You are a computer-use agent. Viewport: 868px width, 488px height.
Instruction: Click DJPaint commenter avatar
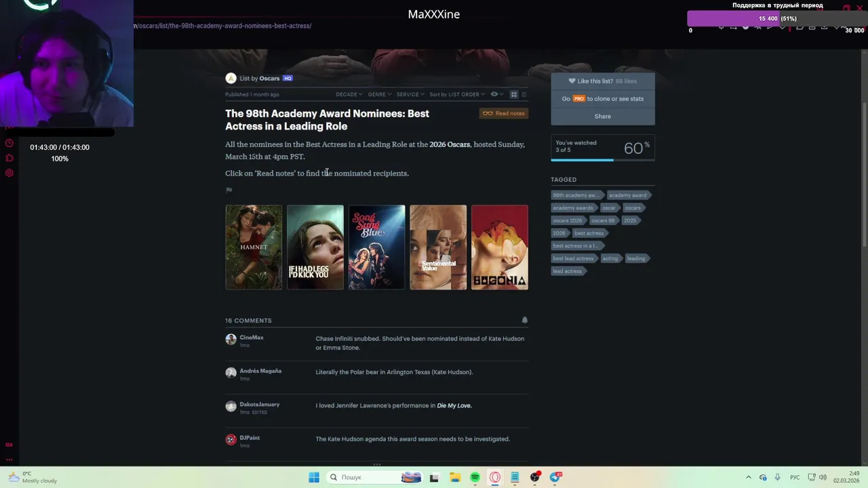point(231,439)
